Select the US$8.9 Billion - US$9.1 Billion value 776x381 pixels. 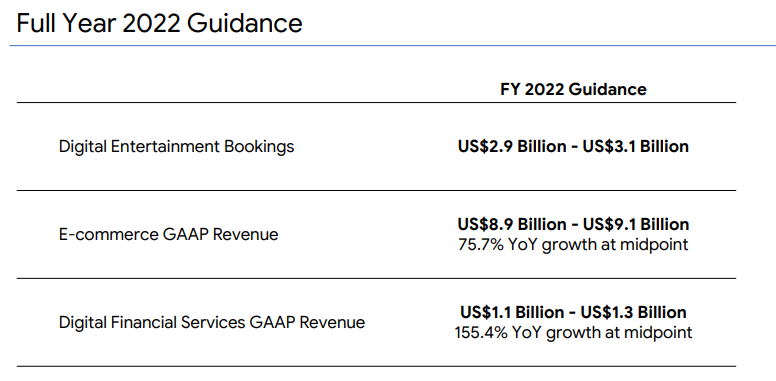[573, 224]
